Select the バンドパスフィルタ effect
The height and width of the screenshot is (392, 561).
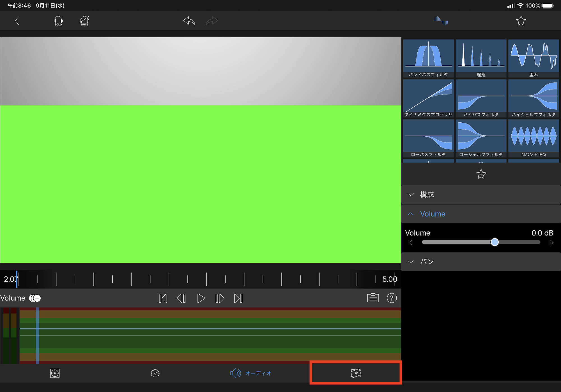point(428,58)
